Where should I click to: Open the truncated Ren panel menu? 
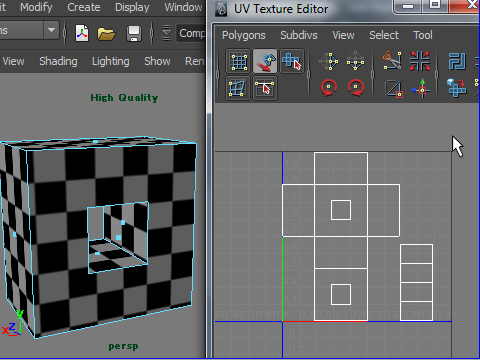(x=195, y=61)
